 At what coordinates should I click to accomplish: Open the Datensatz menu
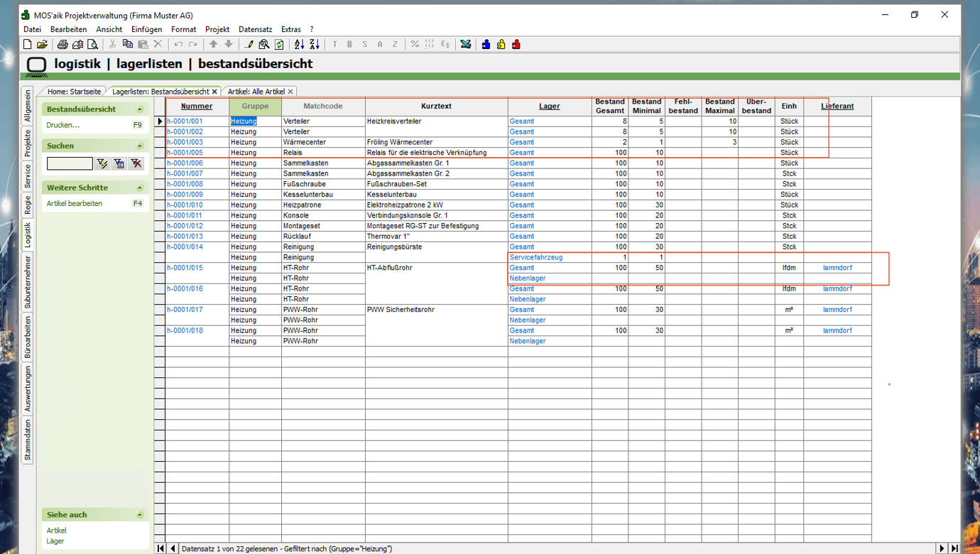click(x=255, y=30)
